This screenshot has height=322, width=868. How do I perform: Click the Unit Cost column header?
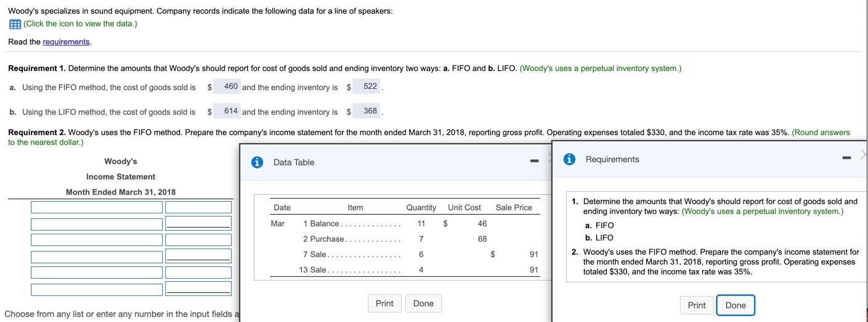pyautogui.click(x=464, y=207)
